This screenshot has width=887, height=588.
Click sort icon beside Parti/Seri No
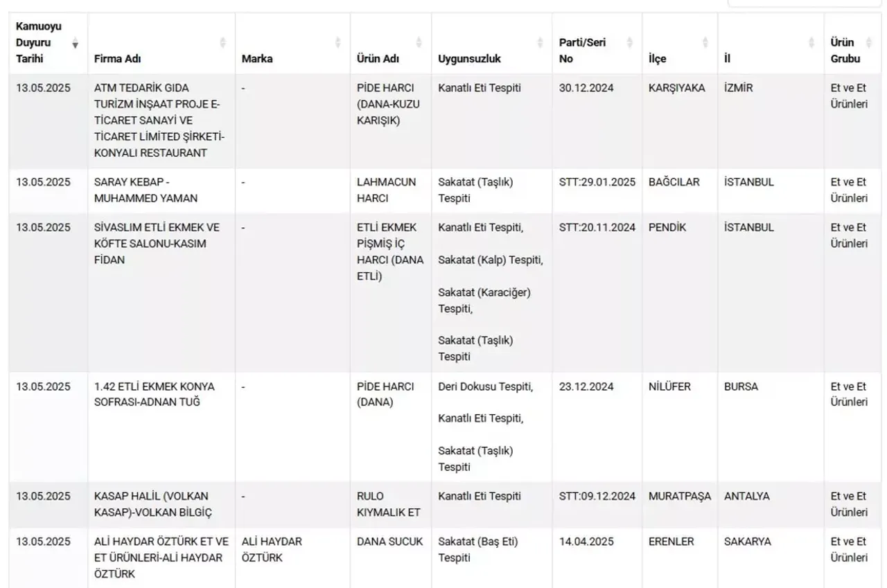pos(629,43)
